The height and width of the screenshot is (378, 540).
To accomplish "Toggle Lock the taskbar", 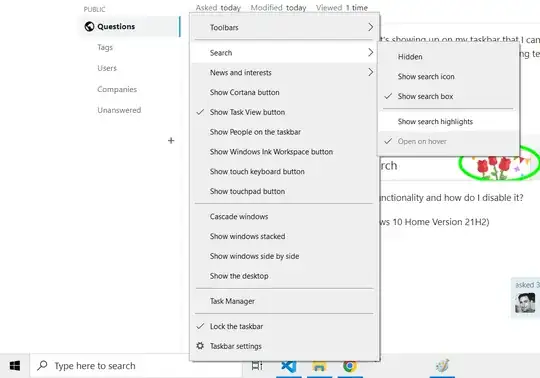I will point(285,326).
